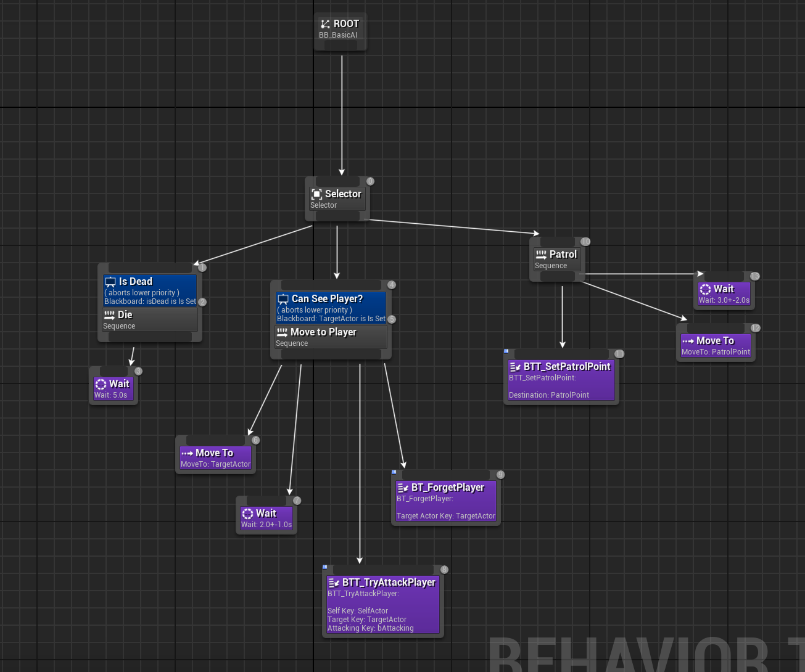Click 'Blackboard: isDead is Is Set' text
The width and height of the screenshot is (805, 672).
[150, 301]
